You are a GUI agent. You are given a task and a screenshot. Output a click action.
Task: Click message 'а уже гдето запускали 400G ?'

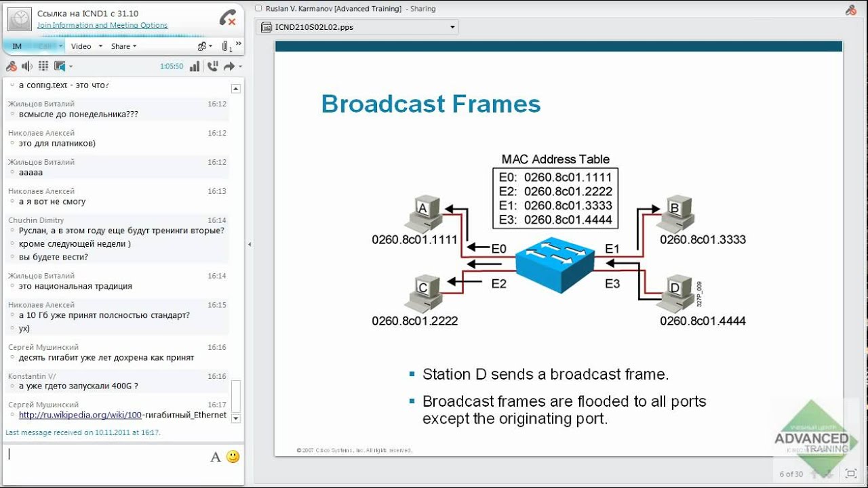click(79, 386)
